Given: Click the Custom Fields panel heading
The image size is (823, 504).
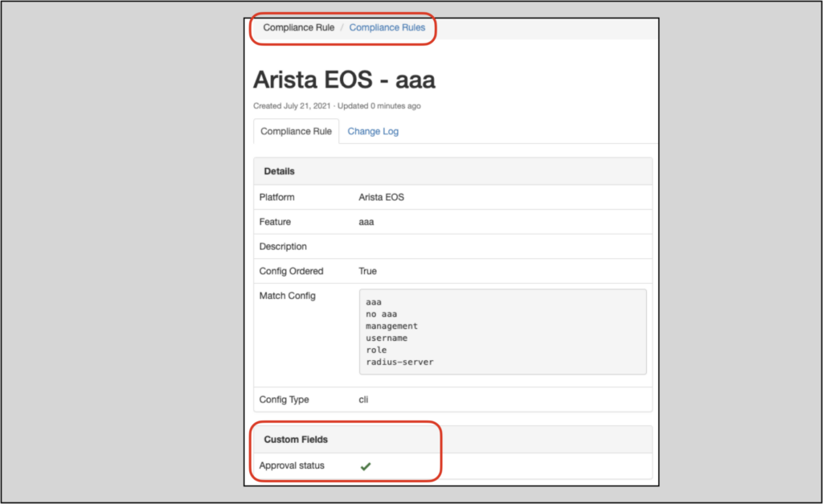Looking at the screenshot, I should [x=296, y=440].
